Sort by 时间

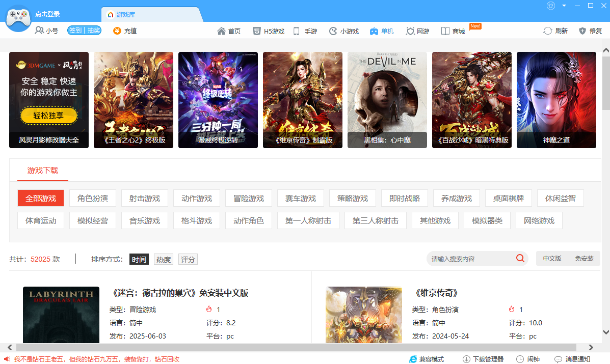point(139,260)
